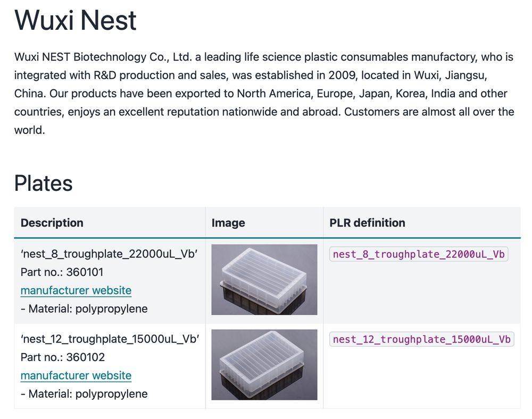Click 'nest_8_troughplate_22000uL_Vb' description text
The width and height of the screenshot is (532, 419).
(x=109, y=254)
